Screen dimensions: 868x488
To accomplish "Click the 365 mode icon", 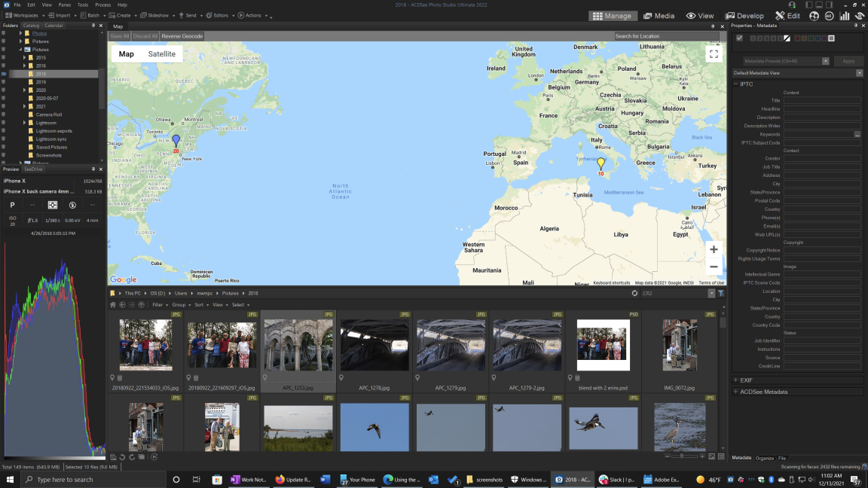I will click(x=829, y=16).
